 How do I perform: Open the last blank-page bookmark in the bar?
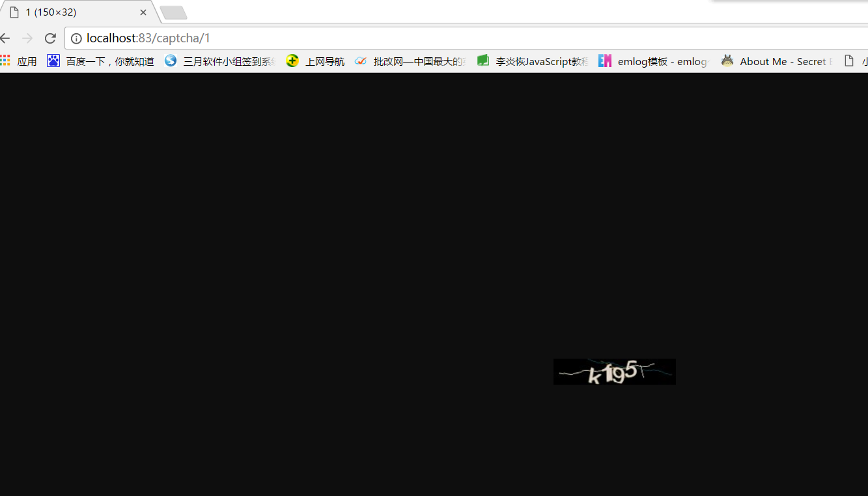click(x=850, y=61)
